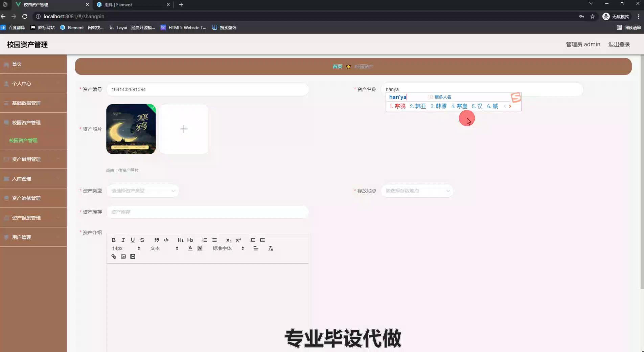Go to 首页 via the breadcrumb

[337, 66]
